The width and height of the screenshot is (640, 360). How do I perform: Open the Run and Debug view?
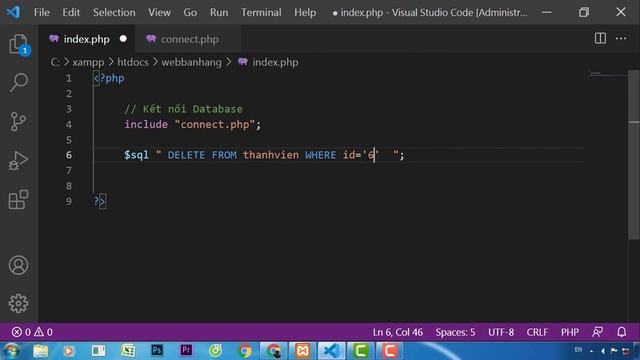[x=18, y=160]
